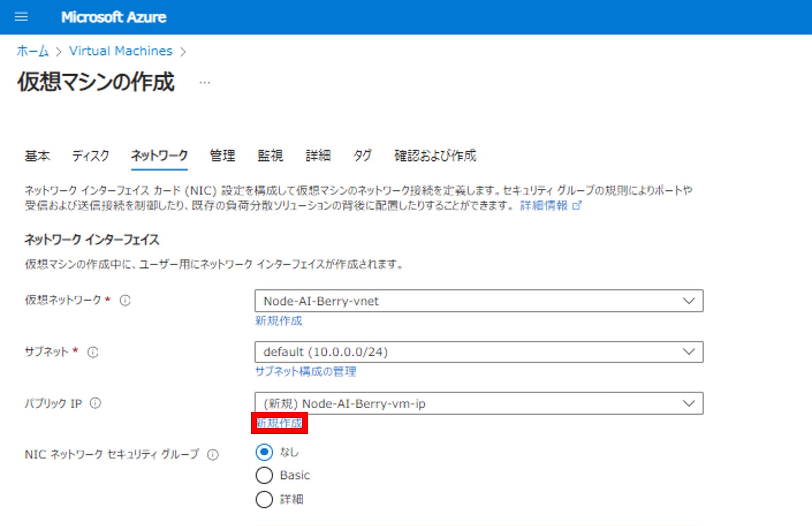Show info tooltip for パブリック IP
This screenshot has width=812, height=526.
(x=95, y=403)
